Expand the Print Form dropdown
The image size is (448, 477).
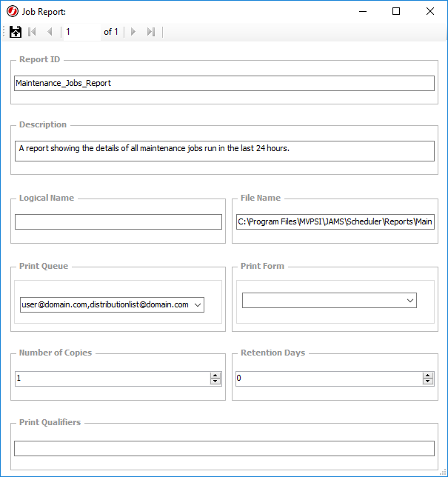click(410, 301)
